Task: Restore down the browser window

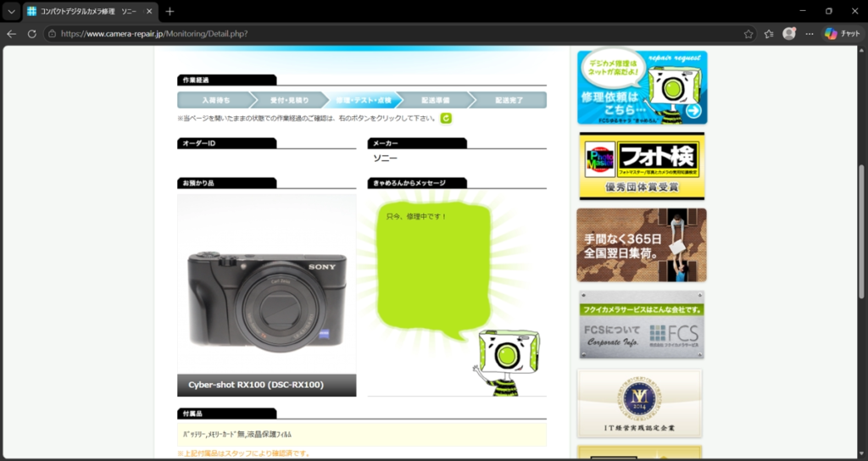Action: pyautogui.click(x=829, y=11)
